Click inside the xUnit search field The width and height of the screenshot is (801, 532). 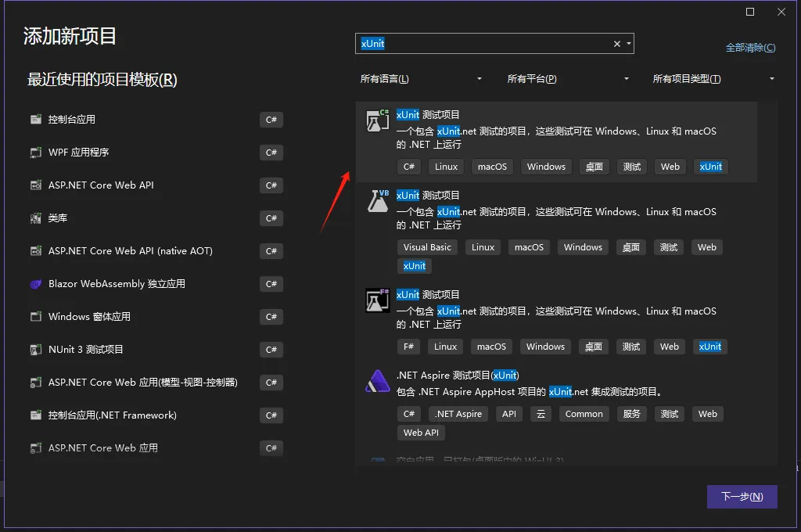click(485, 45)
